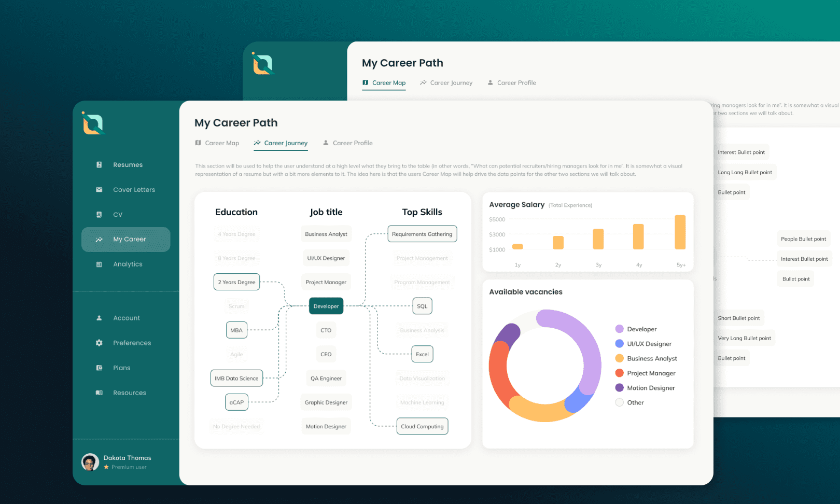Click Dakota Thomas profile avatar

90,462
